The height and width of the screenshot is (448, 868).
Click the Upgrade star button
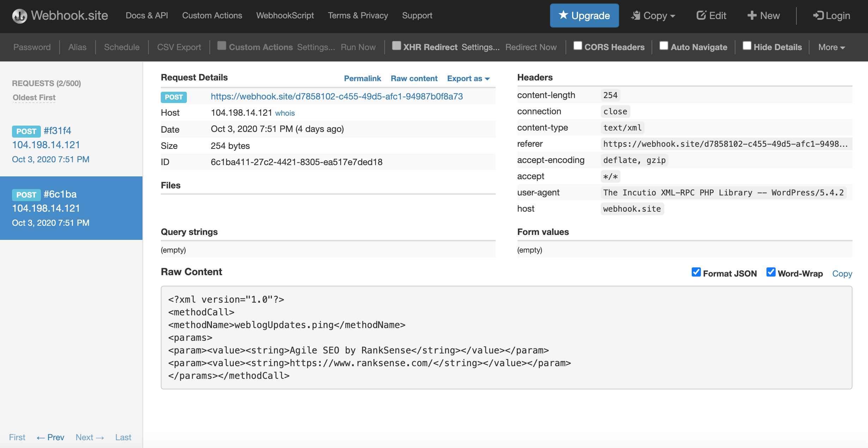click(584, 16)
